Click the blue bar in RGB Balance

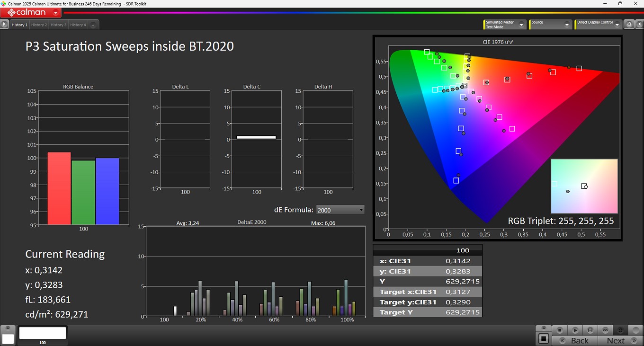(x=107, y=191)
